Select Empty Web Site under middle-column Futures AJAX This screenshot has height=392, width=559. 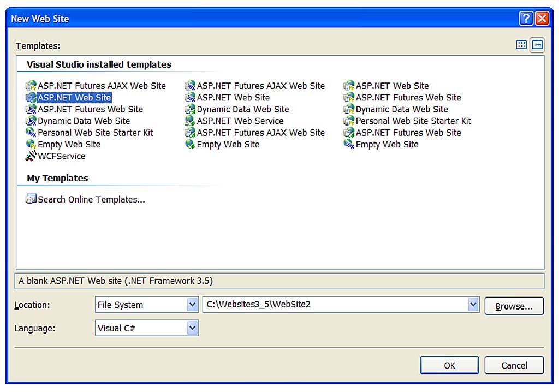(228, 145)
